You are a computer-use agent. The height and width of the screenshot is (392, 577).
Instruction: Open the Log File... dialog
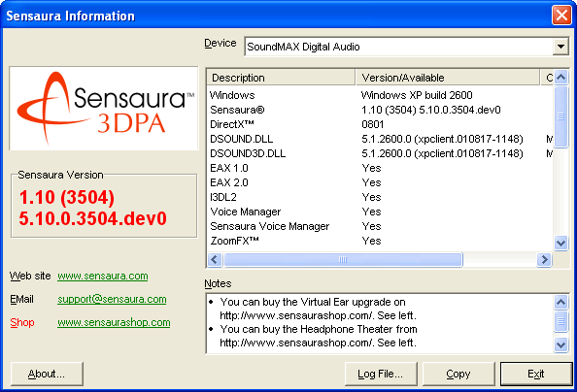pos(381,374)
